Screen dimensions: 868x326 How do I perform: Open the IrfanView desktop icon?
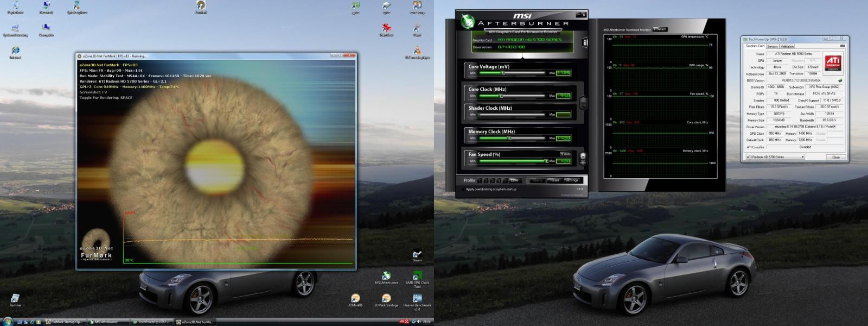pos(386,29)
